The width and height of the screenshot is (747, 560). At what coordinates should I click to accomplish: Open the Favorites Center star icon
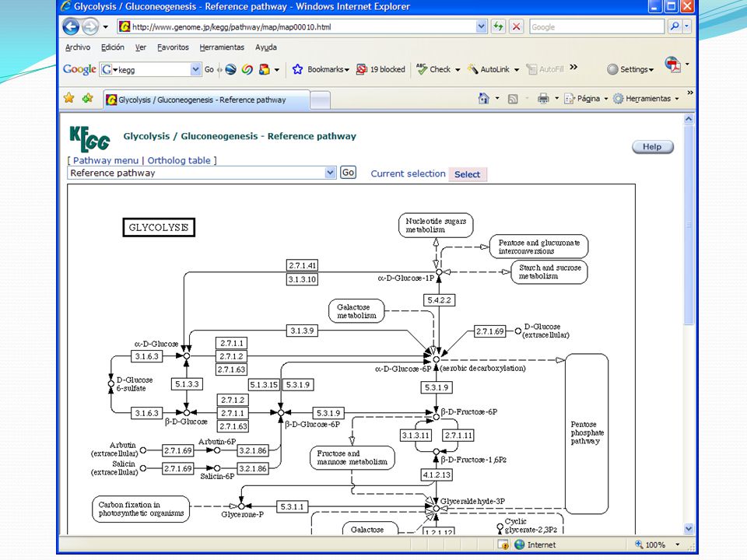click(69, 99)
